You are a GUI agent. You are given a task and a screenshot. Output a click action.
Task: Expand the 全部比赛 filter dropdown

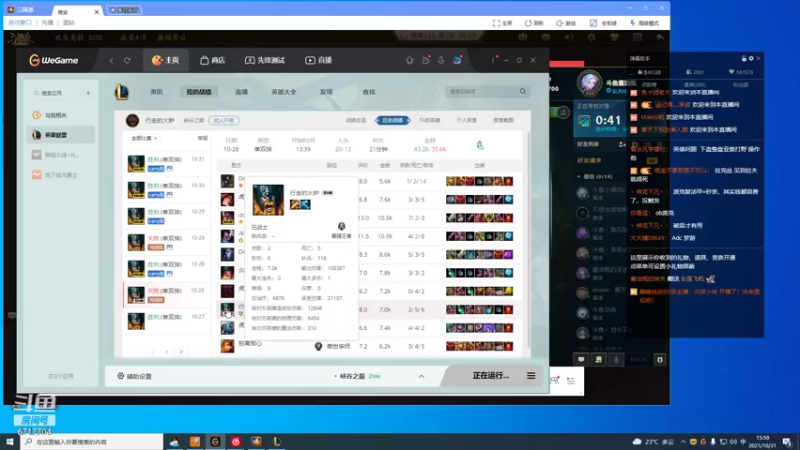click(144, 138)
